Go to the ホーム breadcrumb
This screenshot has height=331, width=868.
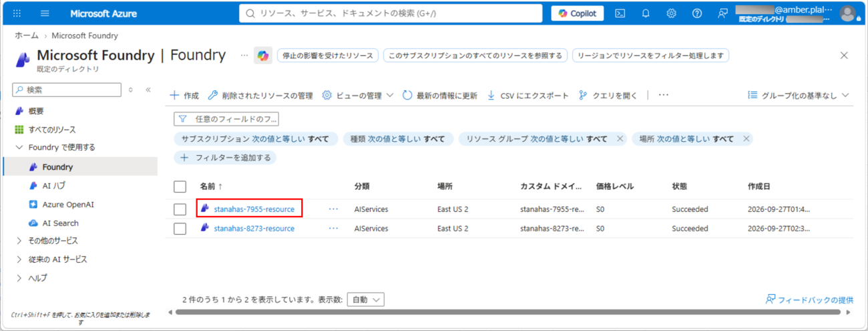click(27, 35)
